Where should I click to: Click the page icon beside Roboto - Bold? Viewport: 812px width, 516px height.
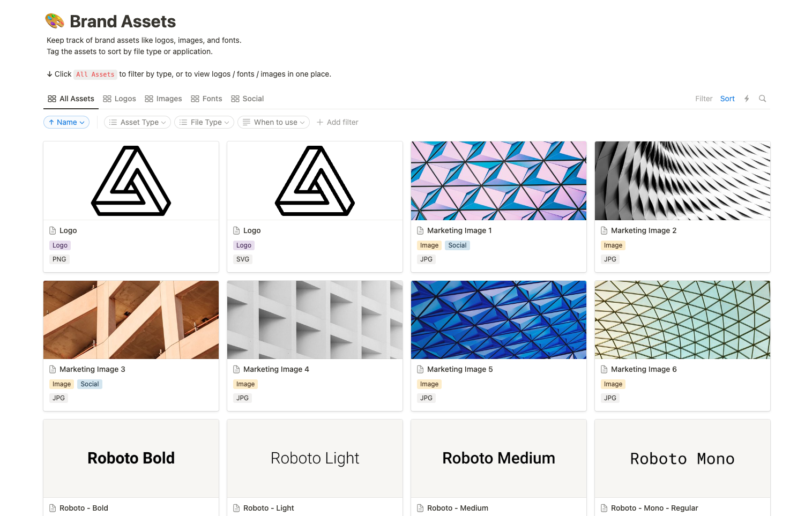(53, 508)
